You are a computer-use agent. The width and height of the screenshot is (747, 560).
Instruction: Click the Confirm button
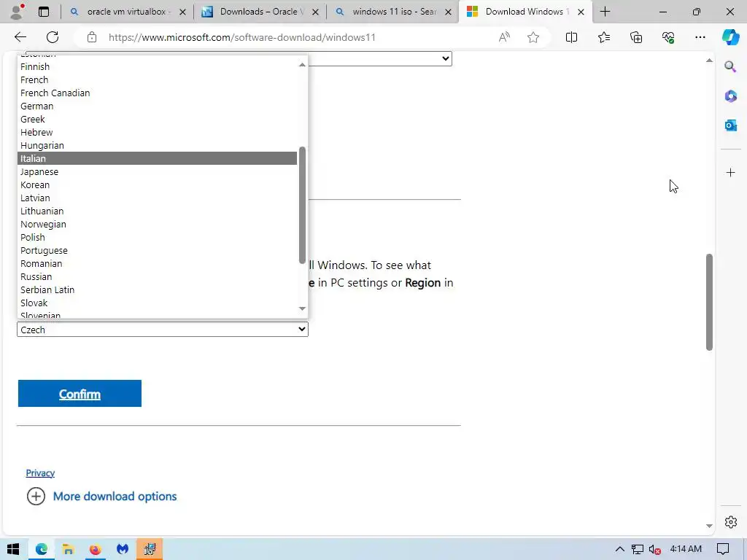(80, 393)
